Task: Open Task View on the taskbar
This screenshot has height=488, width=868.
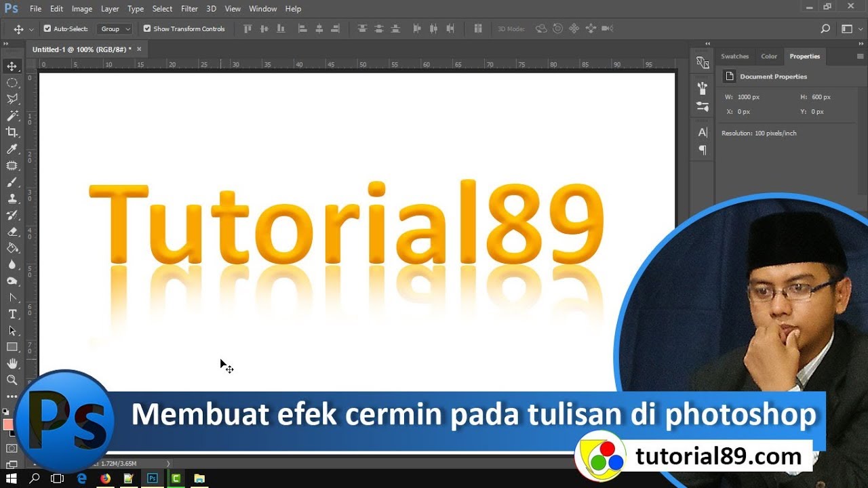Action: pyautogui.click(x=58, y=479)
